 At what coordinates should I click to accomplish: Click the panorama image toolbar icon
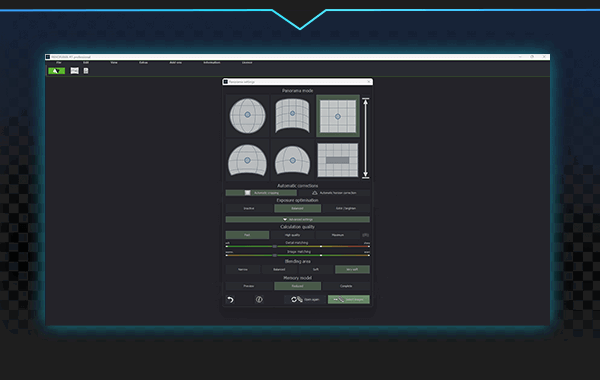point(75,71)
